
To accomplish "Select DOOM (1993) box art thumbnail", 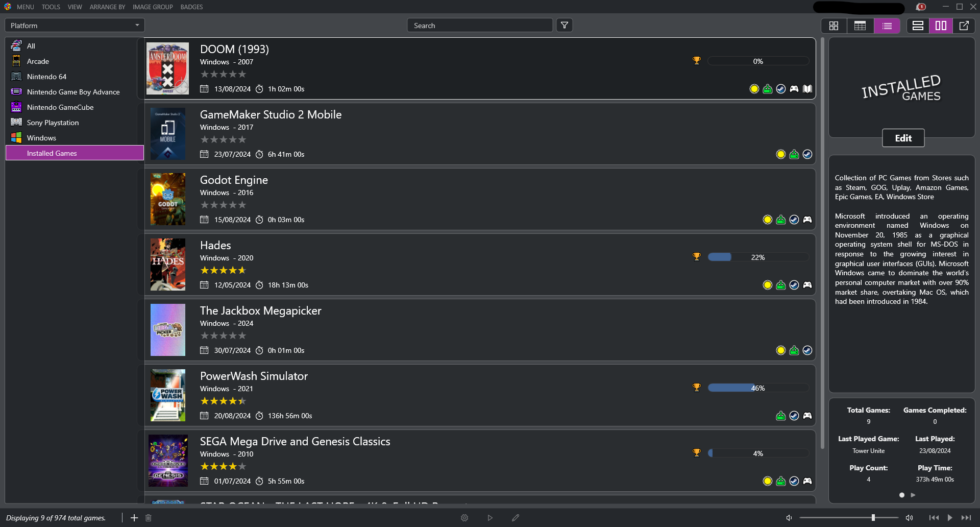I will pyautogui.click(x=168, y=68).
